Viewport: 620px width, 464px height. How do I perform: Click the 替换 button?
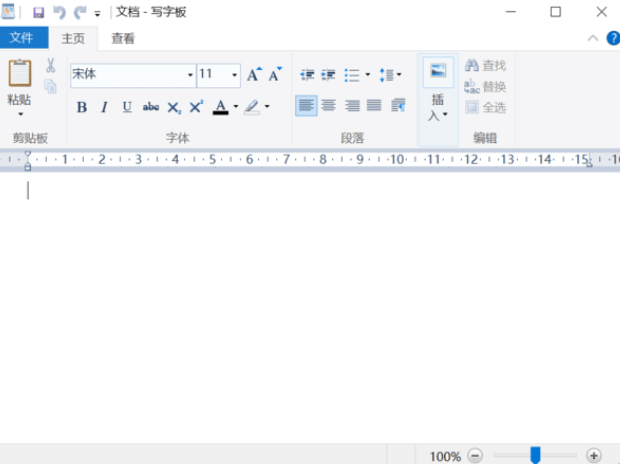tap(485, 87)
